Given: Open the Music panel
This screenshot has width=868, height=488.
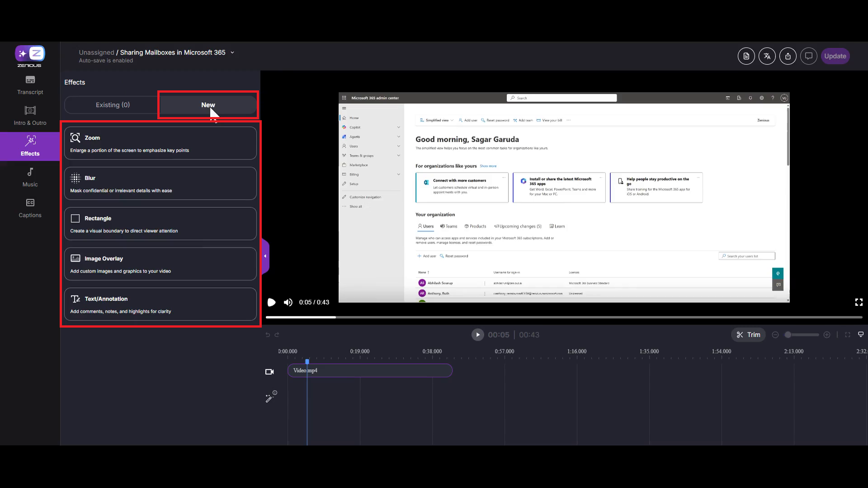Looking at the screenshot, I should tap(30, 177).
